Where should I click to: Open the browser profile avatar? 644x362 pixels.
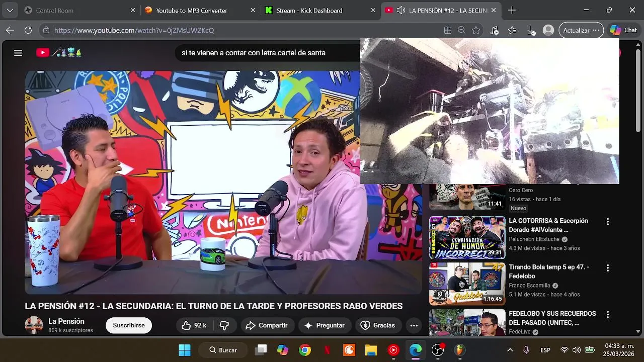[548, 30]
